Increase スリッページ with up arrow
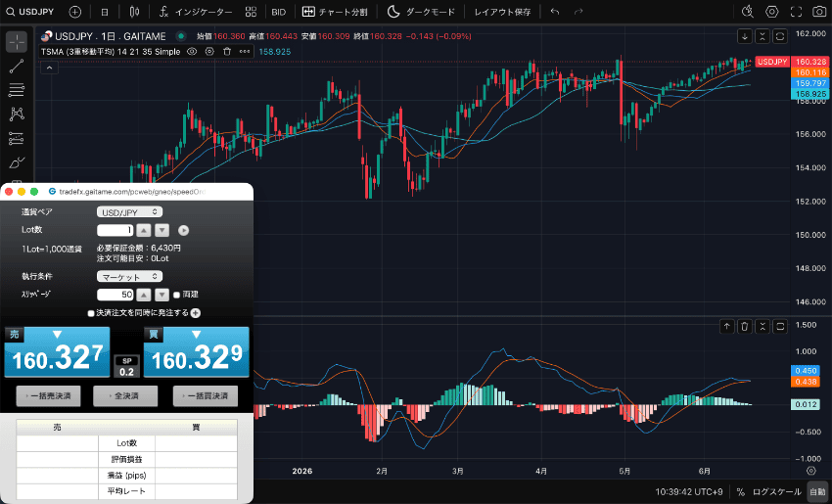 coord(144,295)
